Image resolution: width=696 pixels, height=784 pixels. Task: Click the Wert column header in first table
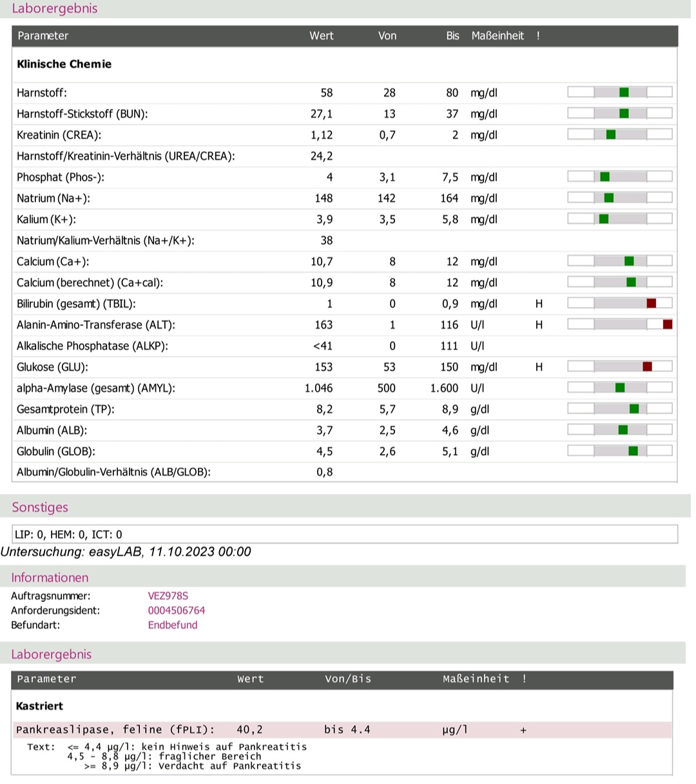pyautogui.click(x=321, y=36)
